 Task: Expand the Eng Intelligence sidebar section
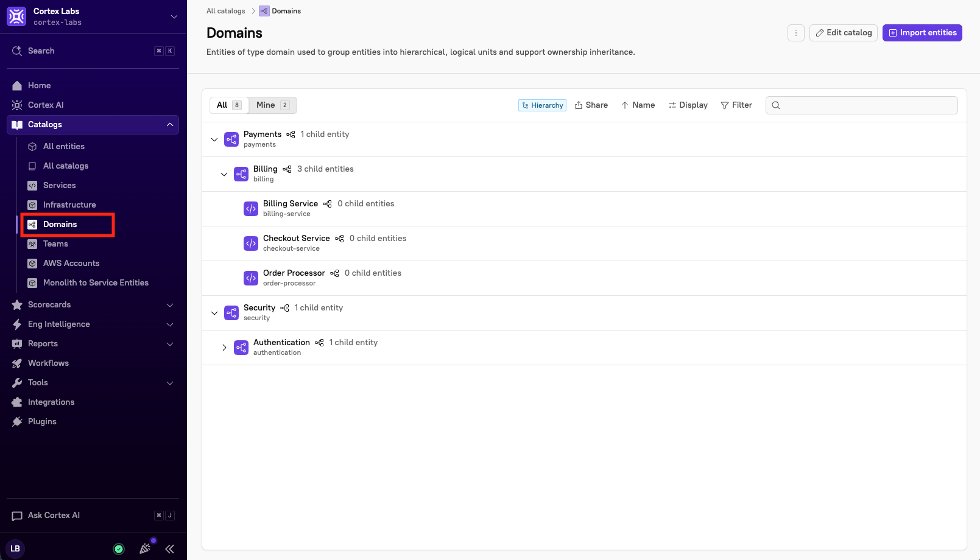(x=170, y=324)
